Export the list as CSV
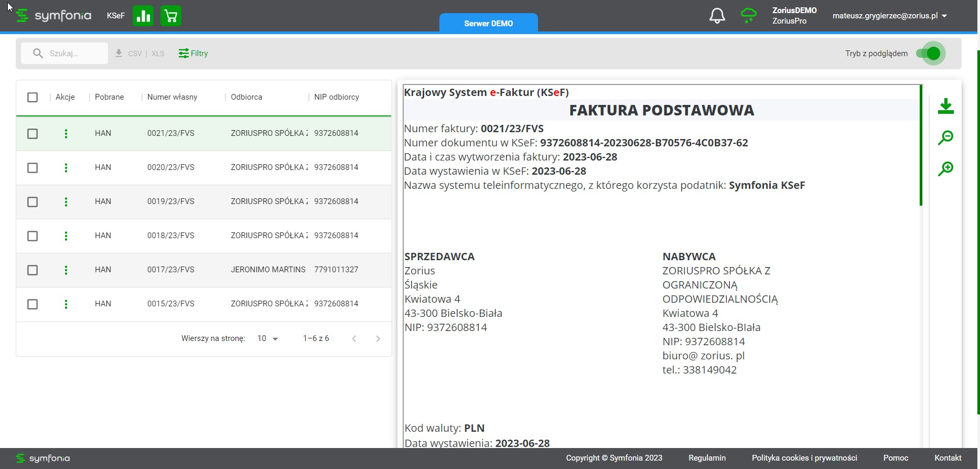Image resolution: width=980 pixels, height=469 pixels. 134,54
